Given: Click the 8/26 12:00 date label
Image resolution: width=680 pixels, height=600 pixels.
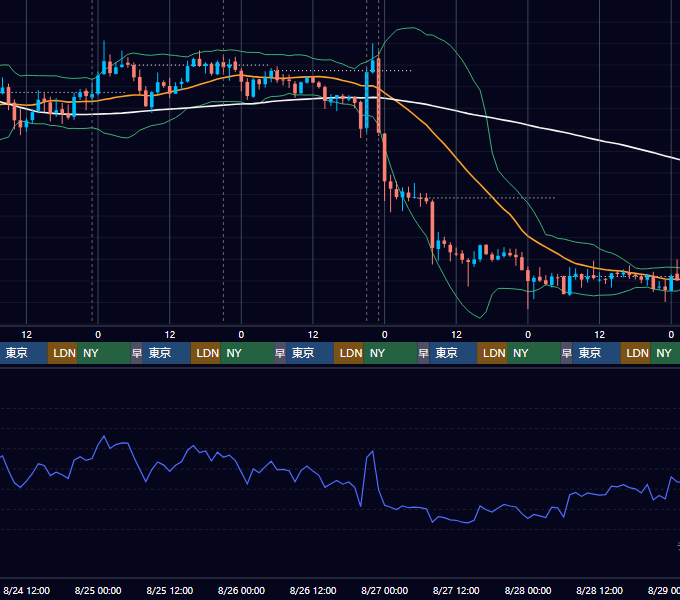Looking at the screenshot, I should [313, 590].
